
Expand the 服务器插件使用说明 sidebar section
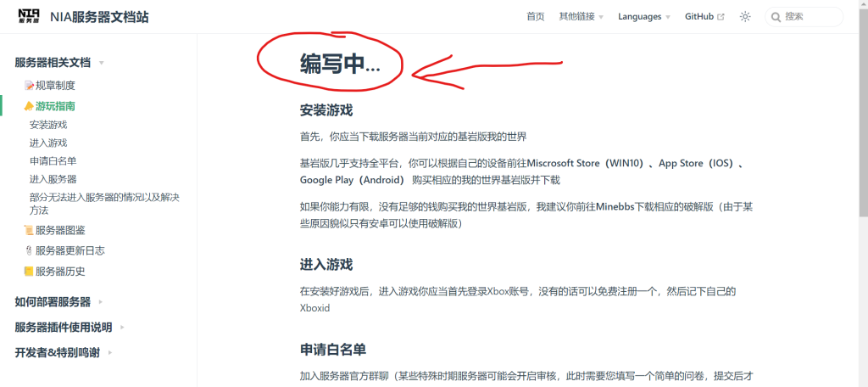click(70, 327)
